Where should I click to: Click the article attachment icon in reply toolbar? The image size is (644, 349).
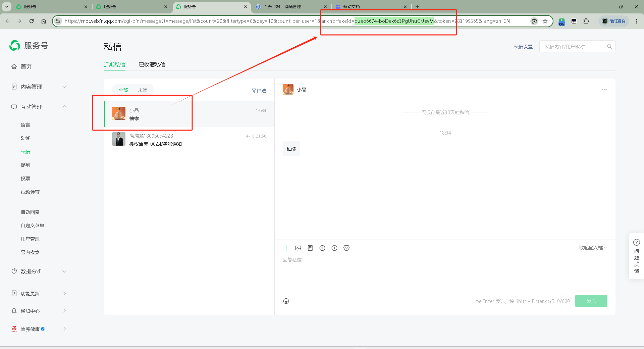310,248
